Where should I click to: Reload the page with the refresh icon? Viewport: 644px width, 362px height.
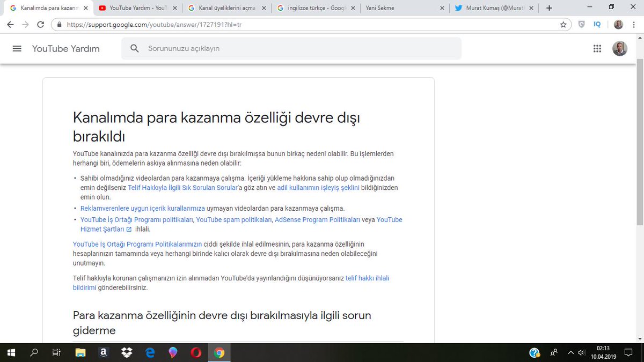[x=40, y=24]
